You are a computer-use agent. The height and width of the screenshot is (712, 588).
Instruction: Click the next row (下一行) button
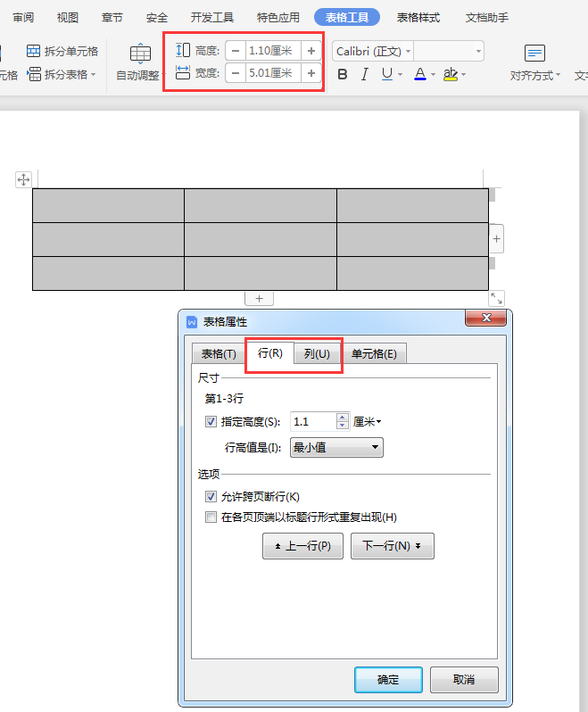(x=392, y=546)
